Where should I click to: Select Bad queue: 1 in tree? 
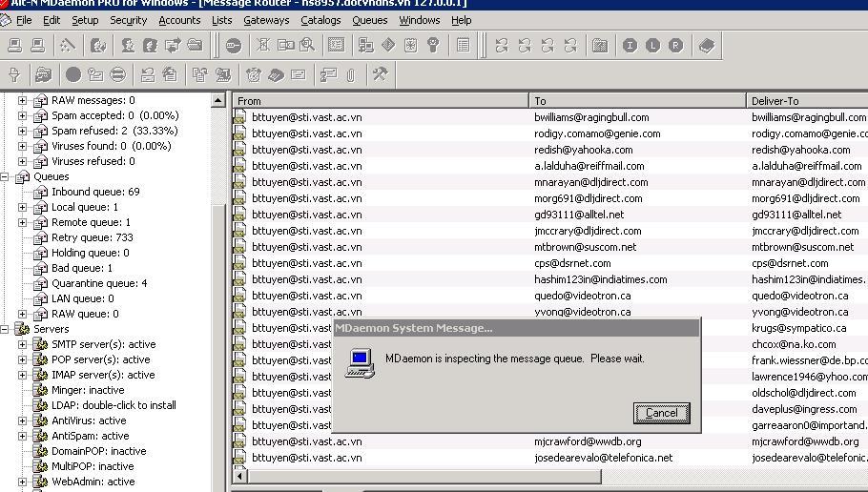82,268
